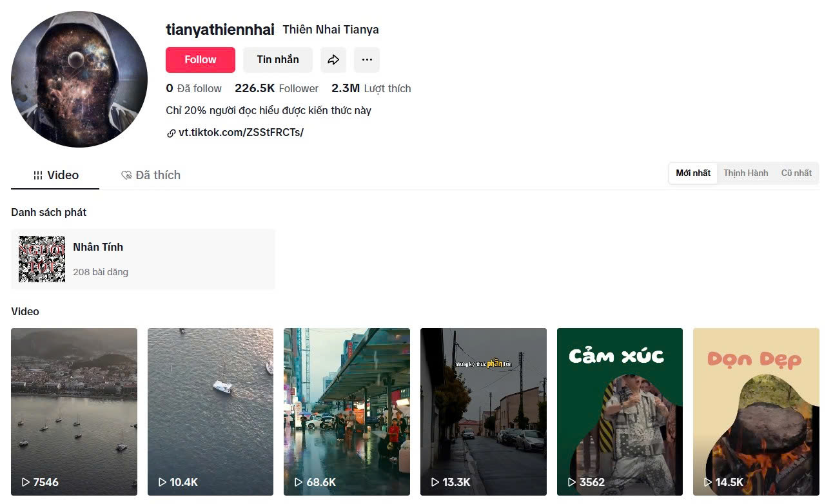
Task: Click the play icon on 68.6K video
Action: [x=299, y=482]
